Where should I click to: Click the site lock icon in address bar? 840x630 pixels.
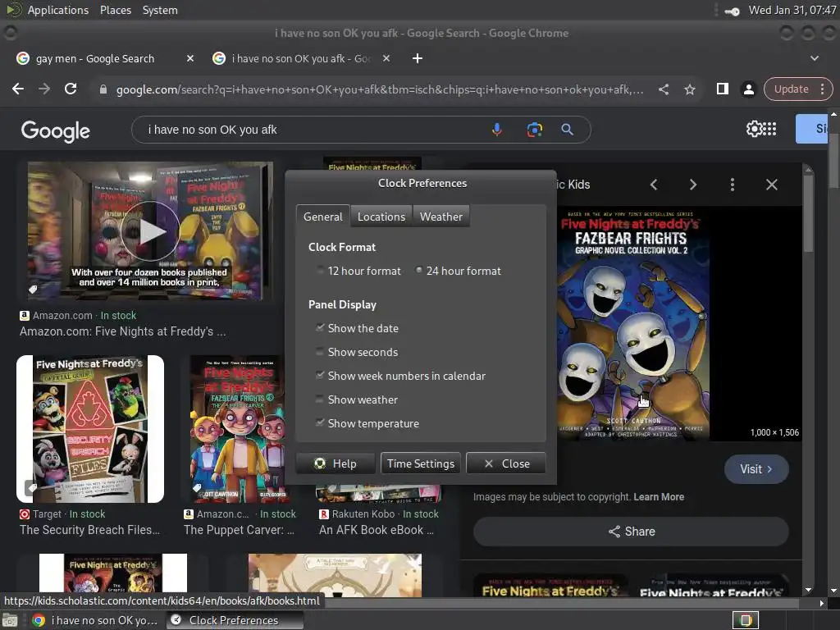tap(103, 89)
